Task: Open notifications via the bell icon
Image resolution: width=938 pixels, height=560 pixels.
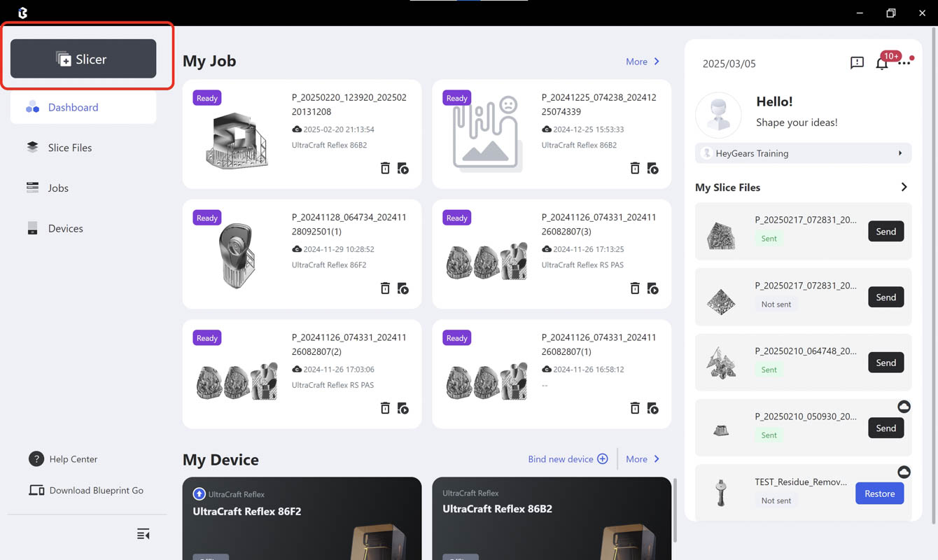Action: click(x=882, y=64)
